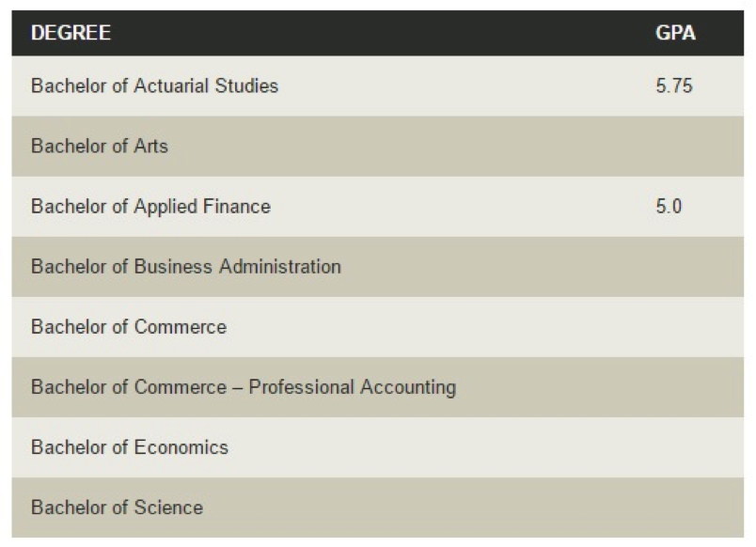756x547 pixels.
Task: Select the Bachelor of Business Administration row
Action: (377, 267)
